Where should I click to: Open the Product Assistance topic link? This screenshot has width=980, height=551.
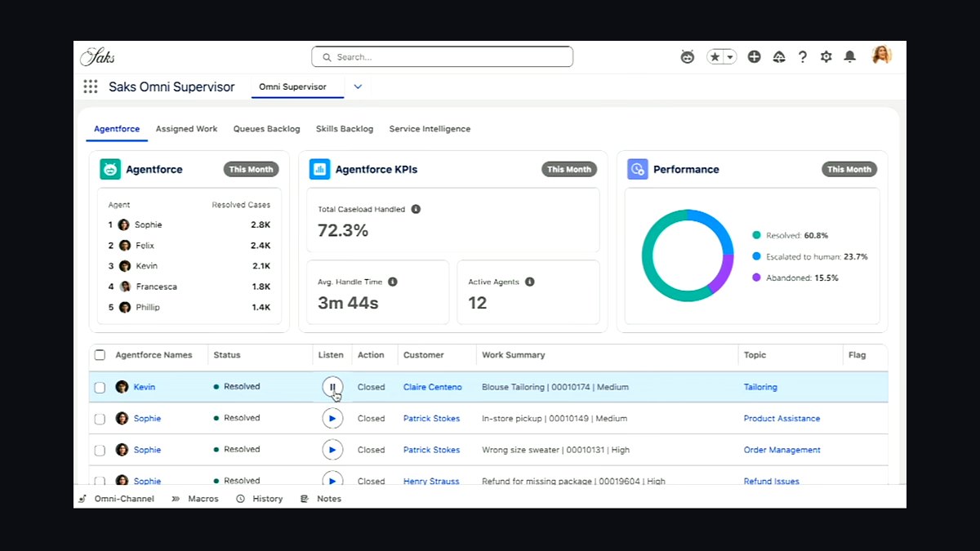click(x=782, y=419)
